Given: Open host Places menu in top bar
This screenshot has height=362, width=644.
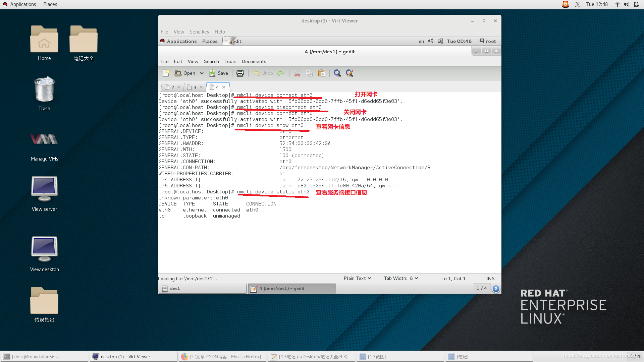Looking at the screenshot, I should [50, 4].
